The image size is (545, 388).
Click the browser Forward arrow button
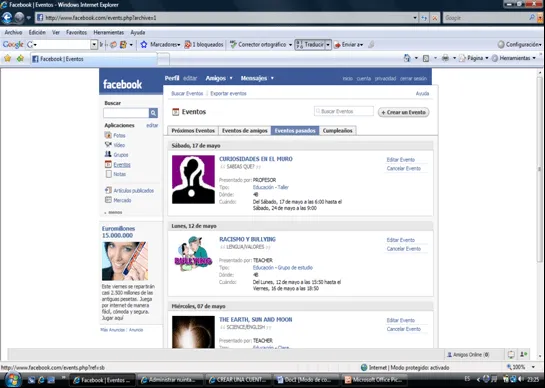[x=19, y=17]
